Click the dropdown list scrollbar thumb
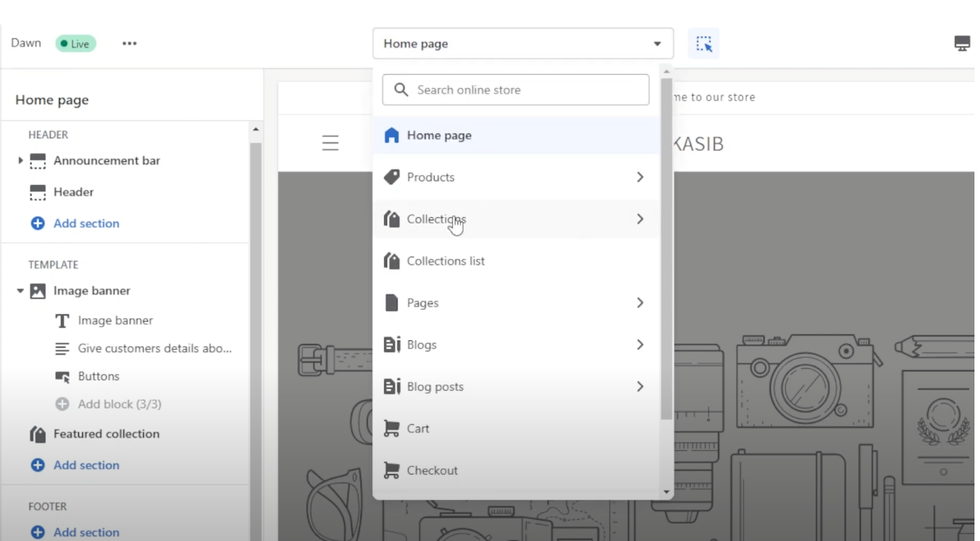The image size is (980, 541). tap(666, 249)
